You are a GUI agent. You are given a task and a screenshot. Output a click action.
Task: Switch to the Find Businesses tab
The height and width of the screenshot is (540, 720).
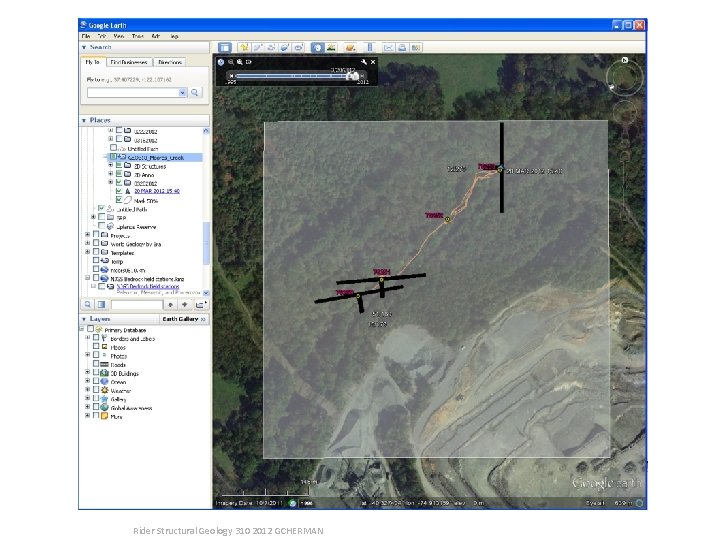(129, 62)
